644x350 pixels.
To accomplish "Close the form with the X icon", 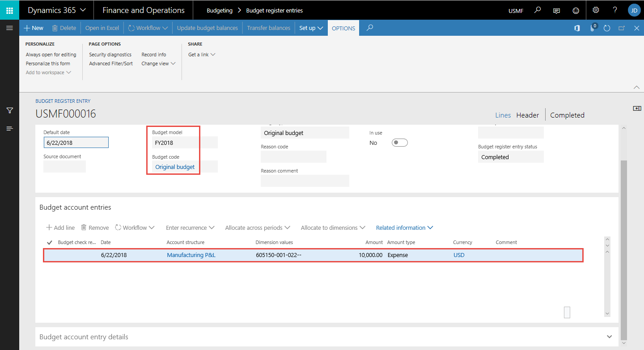I will [x=637, y=28].
